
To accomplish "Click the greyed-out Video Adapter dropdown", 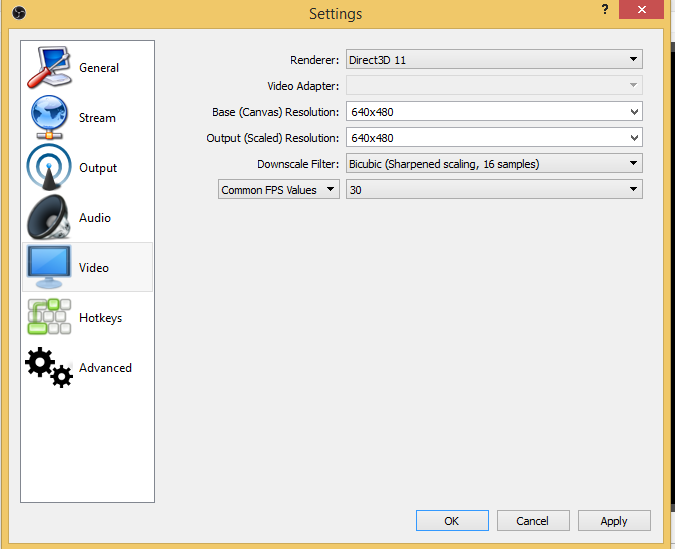I will (494, 86).
